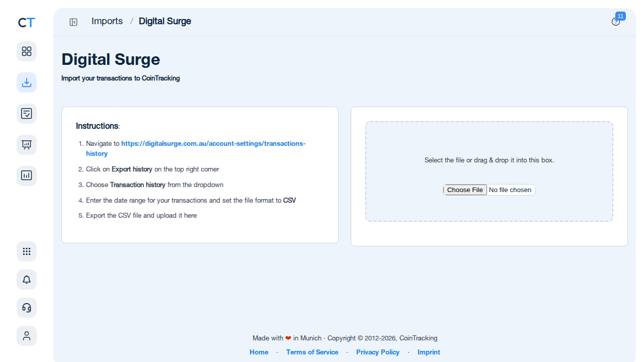Open the user account profile icon
Image resolution: width=644 pixels, height=362 pixels.
(27, 336)
